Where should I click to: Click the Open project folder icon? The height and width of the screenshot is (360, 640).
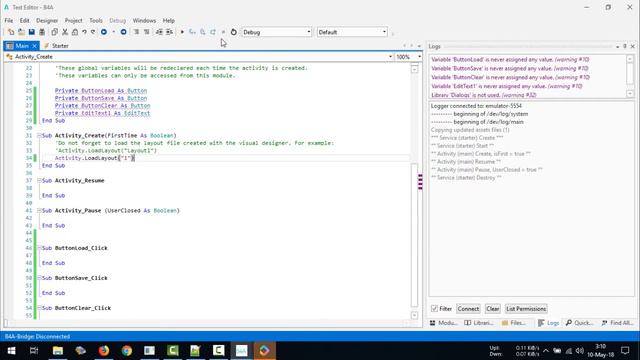[x=21, y=32]
